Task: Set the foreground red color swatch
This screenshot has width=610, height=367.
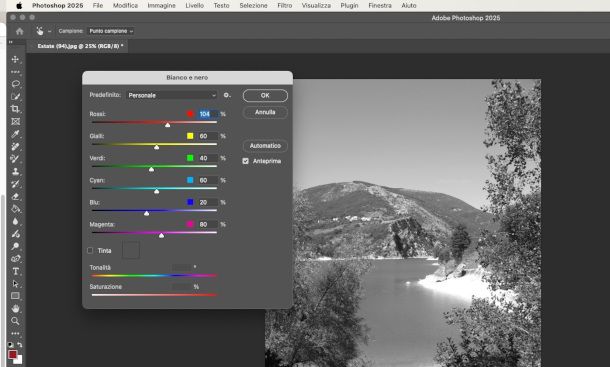Action: click(x=12, y=355)
